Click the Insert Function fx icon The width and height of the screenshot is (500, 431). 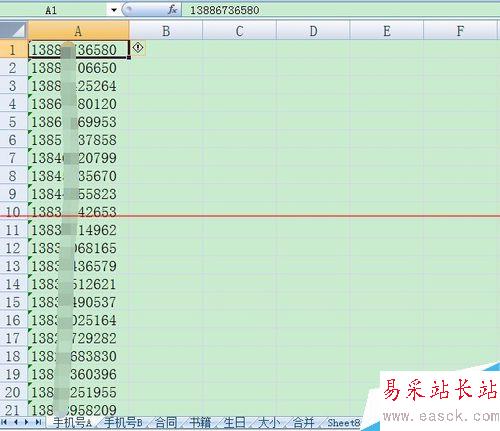click(x=172, y=10)
